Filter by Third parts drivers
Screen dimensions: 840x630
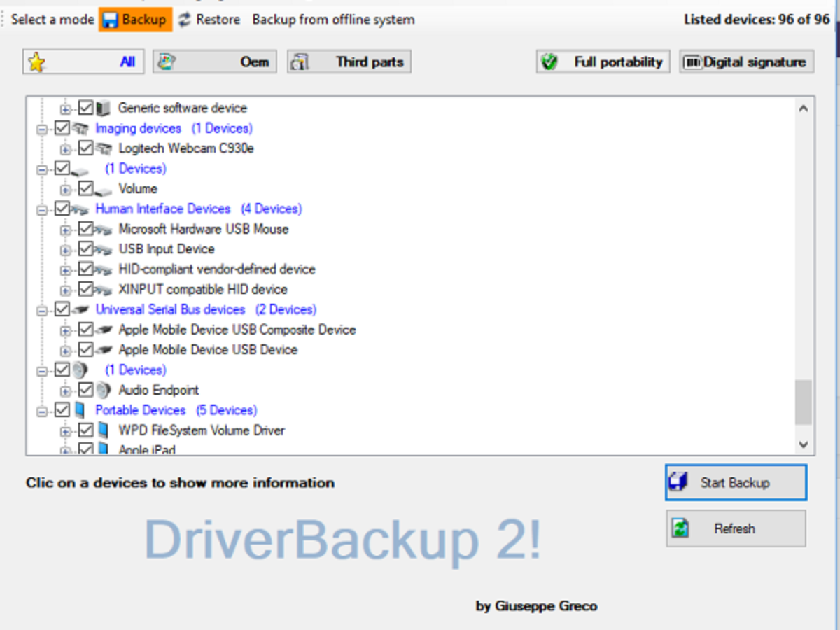click(x=349, y=62)
